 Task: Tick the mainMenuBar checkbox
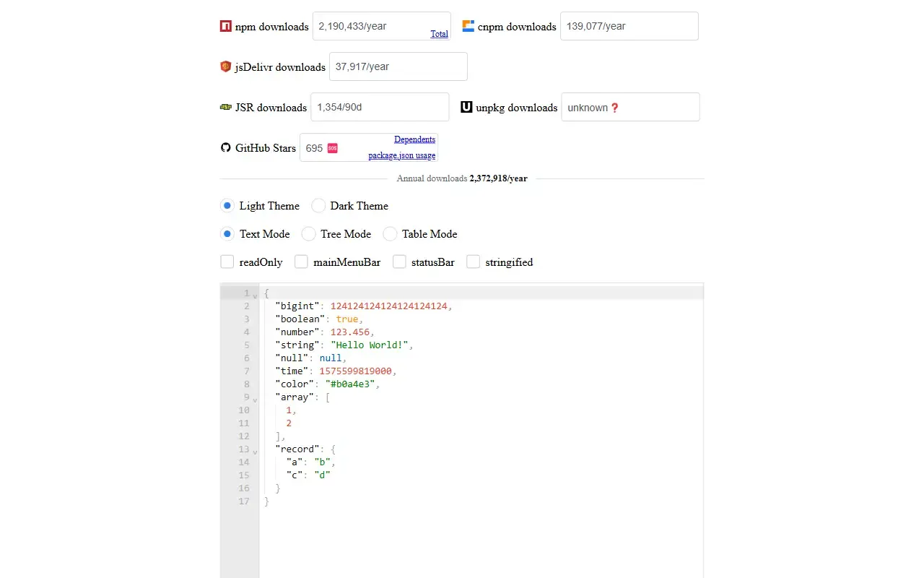click(301, 262)
